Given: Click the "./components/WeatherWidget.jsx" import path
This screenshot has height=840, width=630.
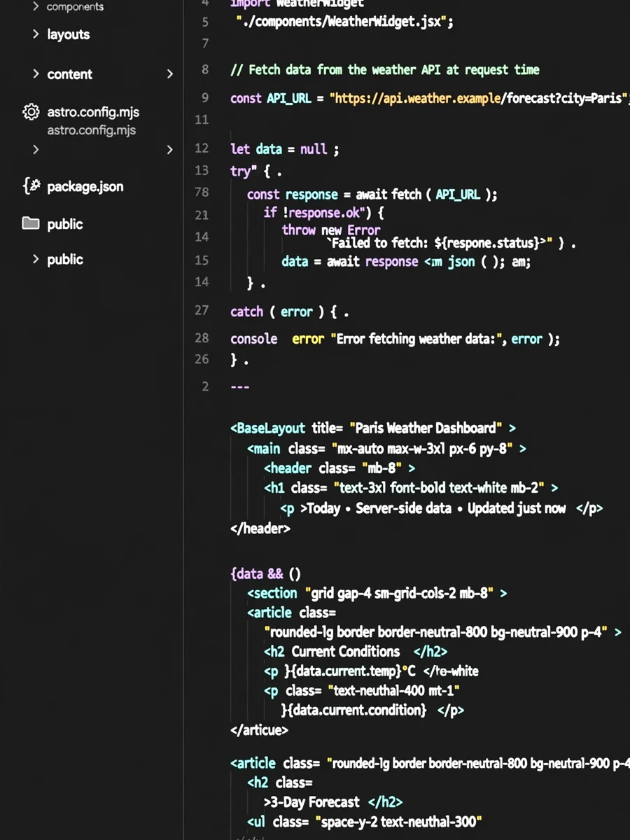Looking at the screenshot, I should (x=345, y=22).
